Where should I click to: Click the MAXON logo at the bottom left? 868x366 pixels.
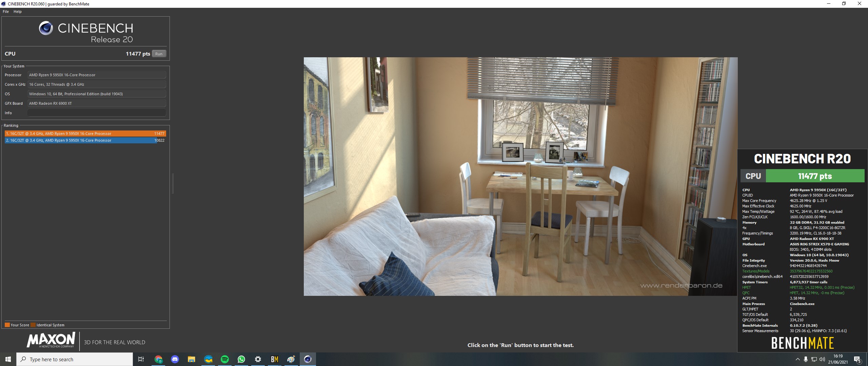pyautogui.click(x=51, y=340)
